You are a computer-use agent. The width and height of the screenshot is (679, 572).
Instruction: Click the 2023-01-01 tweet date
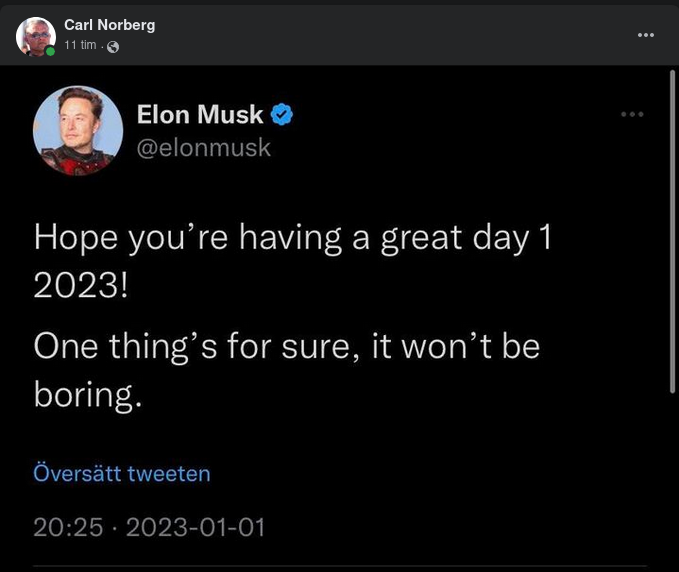[x=196, y=527]
